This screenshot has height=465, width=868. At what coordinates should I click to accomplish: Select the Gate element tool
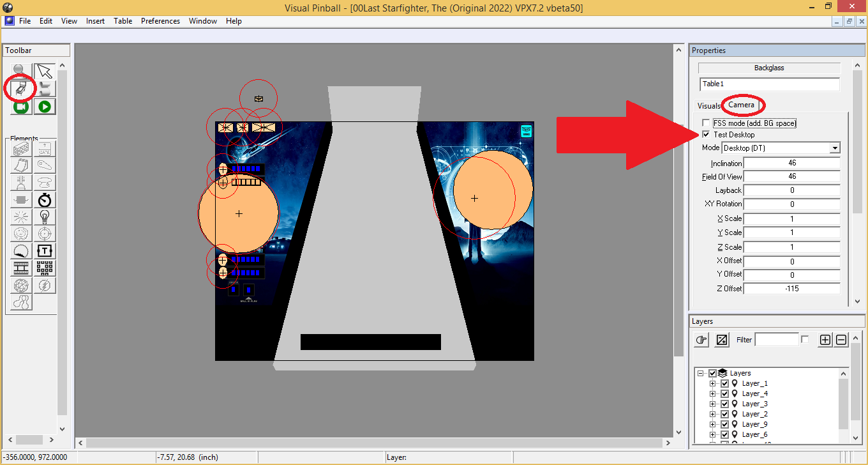click(x=45, y=149)
